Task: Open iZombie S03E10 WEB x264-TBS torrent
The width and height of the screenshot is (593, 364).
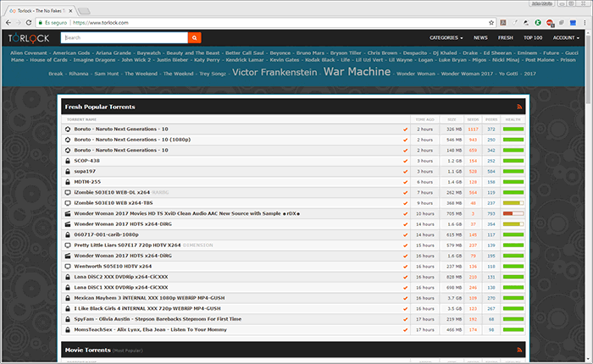Action: [114, 203]
